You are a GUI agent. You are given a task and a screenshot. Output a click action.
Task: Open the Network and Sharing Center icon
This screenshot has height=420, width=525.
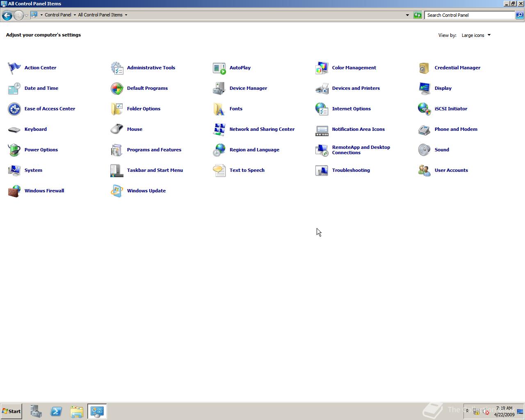pyautogui.click(x=219, y=130)
